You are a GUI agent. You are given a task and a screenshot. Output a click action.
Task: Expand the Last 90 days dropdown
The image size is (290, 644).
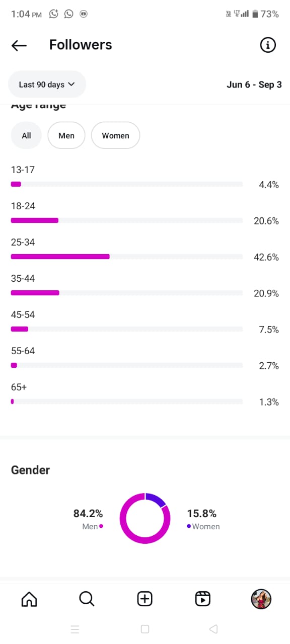47,85
